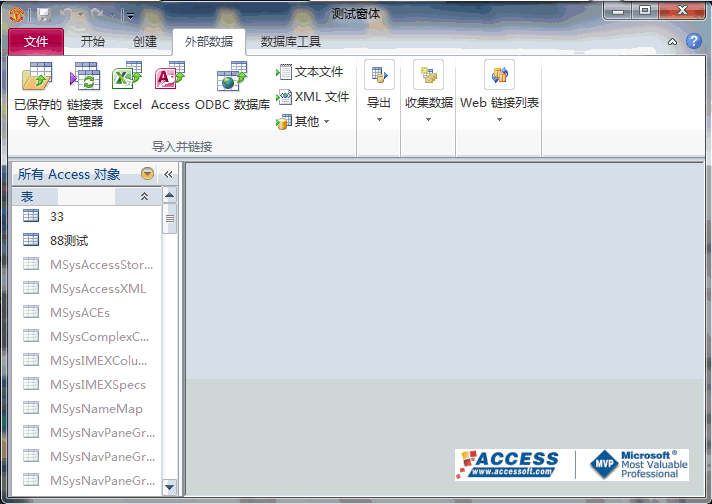Click the Microsoft MVP logo
This screenshot has height=504, width=712.
click(x=639, y=464)
